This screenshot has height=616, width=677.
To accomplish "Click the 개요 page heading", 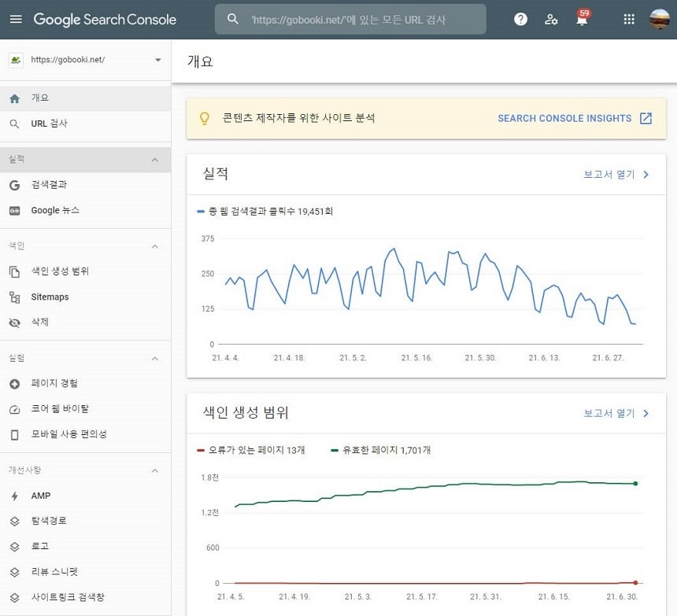I will coord(200,61).
